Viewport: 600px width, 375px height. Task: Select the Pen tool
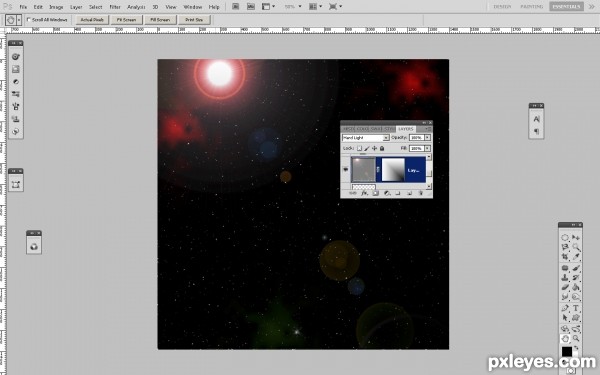coord(565,308)
